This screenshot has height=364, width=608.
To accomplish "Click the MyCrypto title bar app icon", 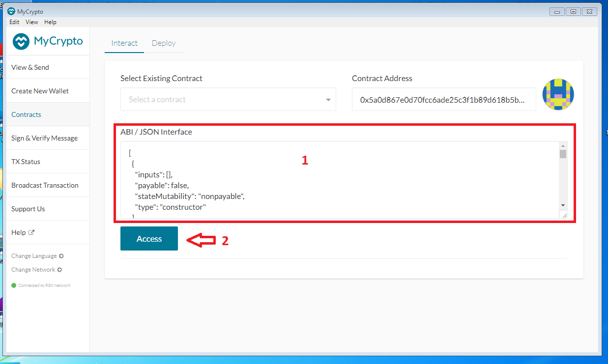I will 11,12.
